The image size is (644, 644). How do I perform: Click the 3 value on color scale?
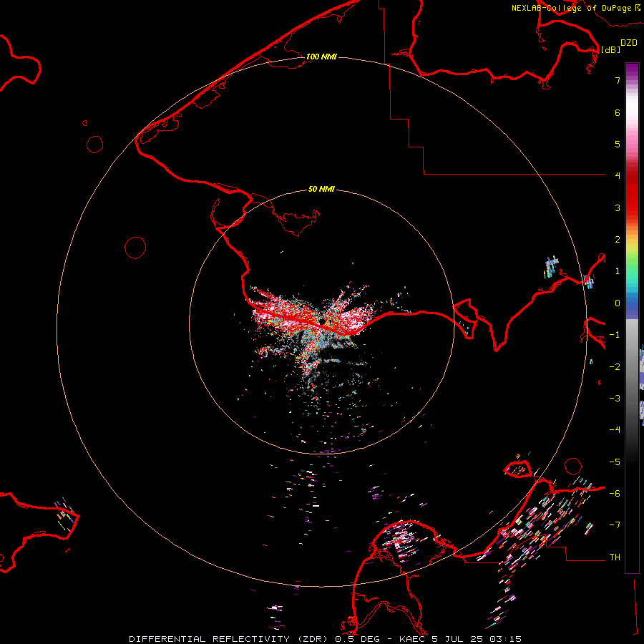click(x=618, y=208)
